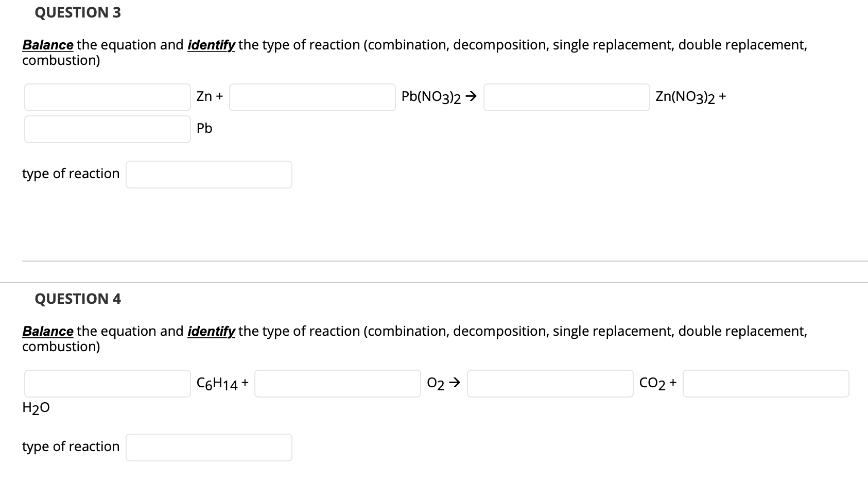
Task: Click the coefficient field before Pb
Action: point(107,129)
